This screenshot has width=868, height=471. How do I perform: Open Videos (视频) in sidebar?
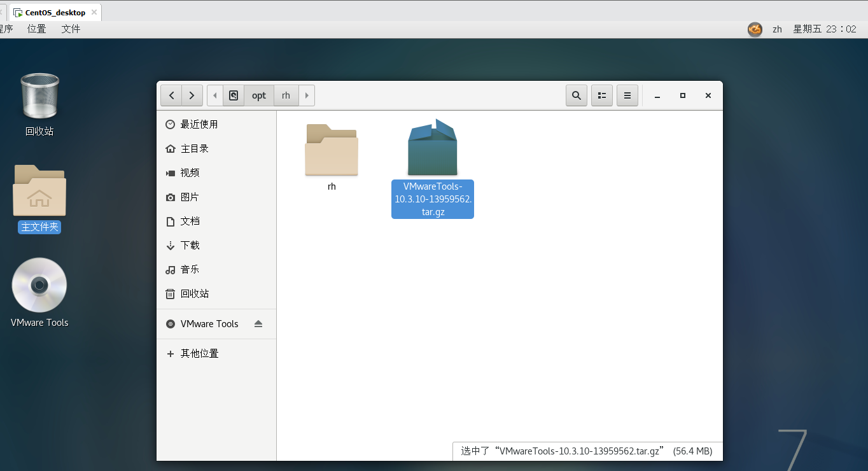click(216, 172)
